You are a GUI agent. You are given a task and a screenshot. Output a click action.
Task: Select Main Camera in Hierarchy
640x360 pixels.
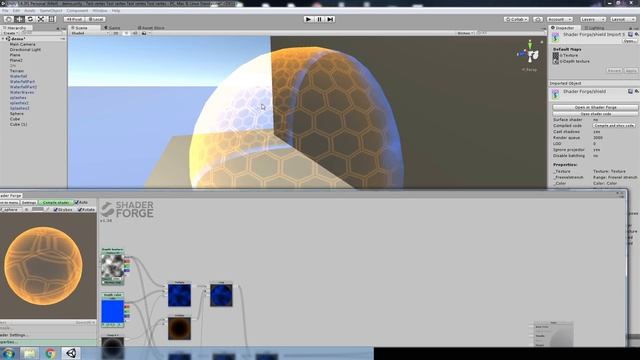point(22,44)
